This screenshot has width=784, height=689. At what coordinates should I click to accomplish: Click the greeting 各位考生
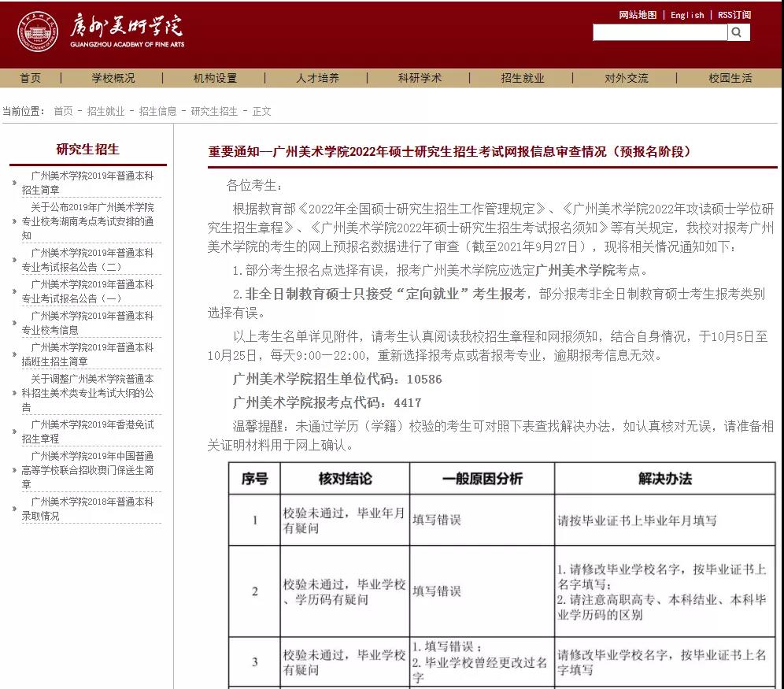point(254,186)
